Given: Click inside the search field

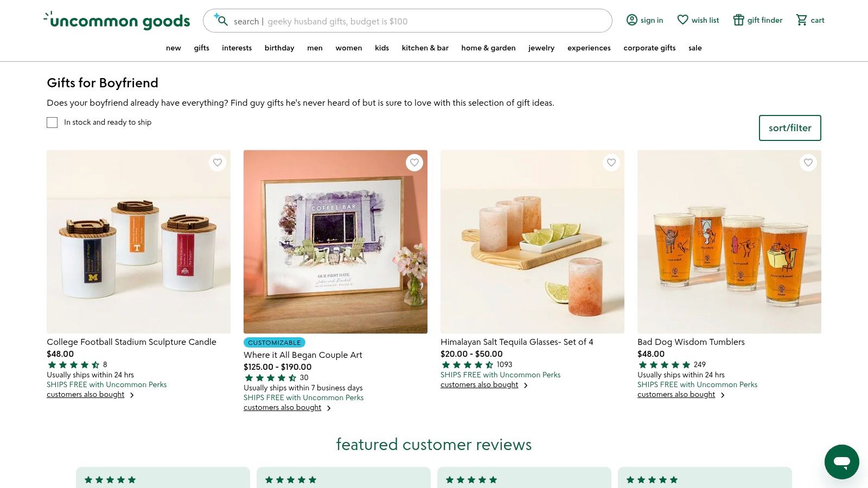Looking at the screenshot, I should point(380,21).
